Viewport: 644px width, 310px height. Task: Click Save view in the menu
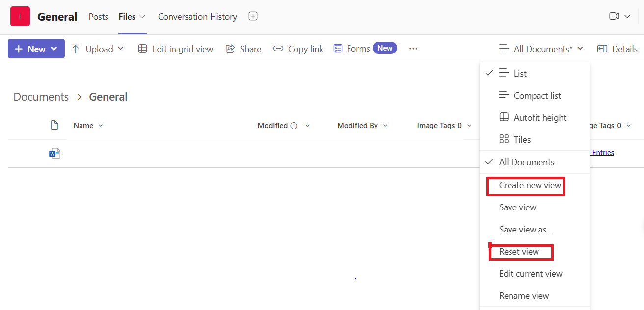click(517, 207)
